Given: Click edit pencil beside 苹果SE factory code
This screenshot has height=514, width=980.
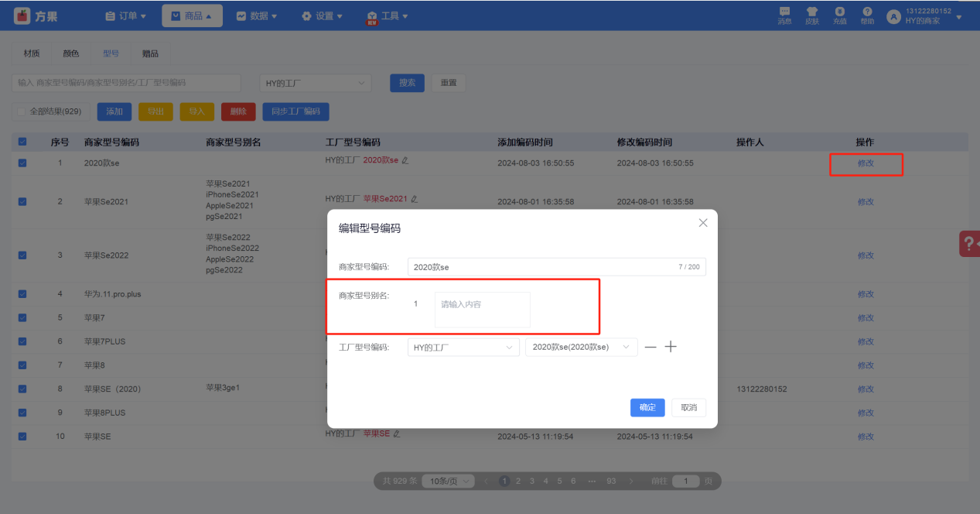Looking at the screenshot, I should point(397,433).
